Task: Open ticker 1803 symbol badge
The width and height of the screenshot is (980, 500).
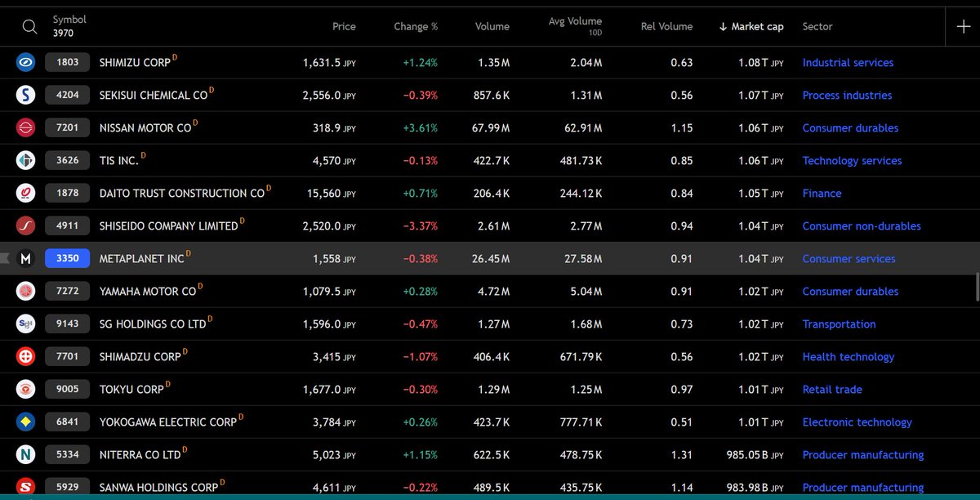Action: point(67,62)
